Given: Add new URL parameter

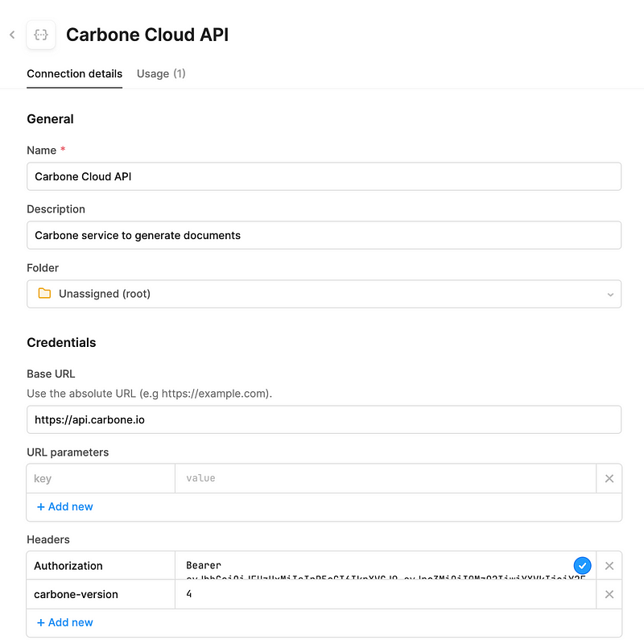Looking at the screenshot, I should 65,507.
